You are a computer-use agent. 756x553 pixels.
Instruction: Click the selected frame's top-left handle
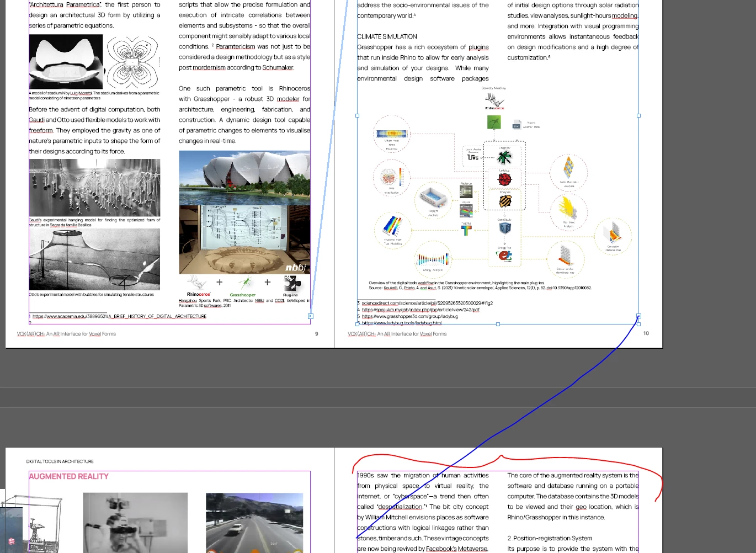tap(357, 116)
